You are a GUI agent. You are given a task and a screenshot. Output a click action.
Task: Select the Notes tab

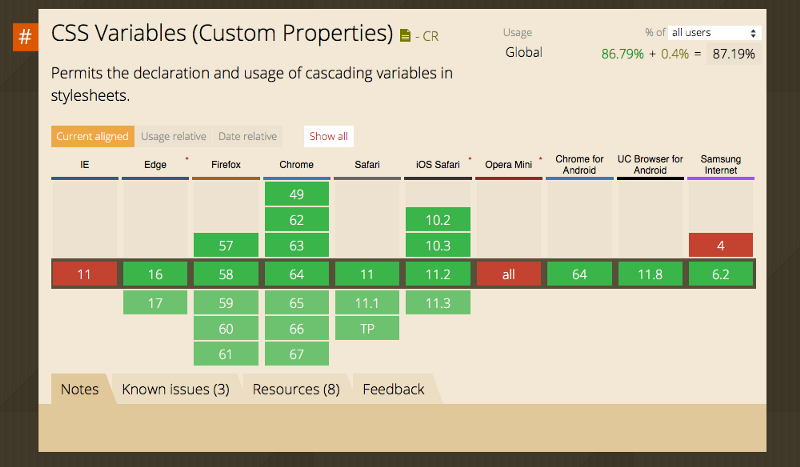point(80,389)
